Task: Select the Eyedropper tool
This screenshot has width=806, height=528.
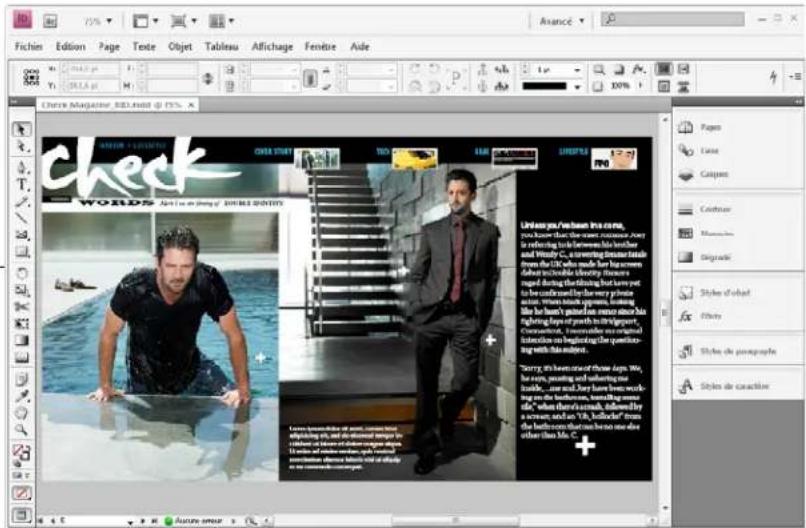Action: pos(22,396)
